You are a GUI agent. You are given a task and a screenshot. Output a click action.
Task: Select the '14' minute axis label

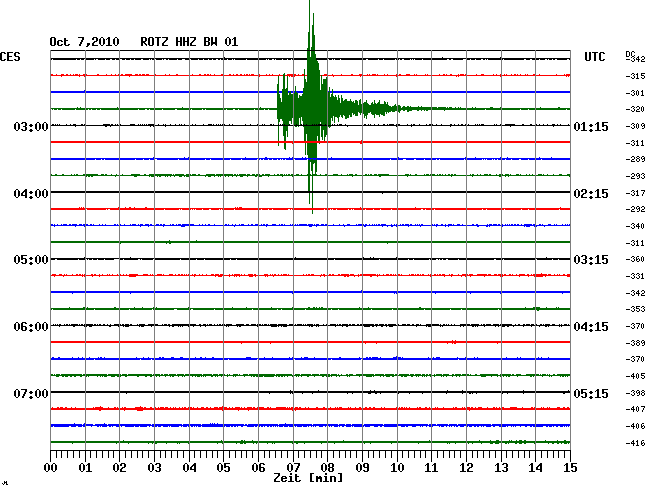tap(535, 468)
